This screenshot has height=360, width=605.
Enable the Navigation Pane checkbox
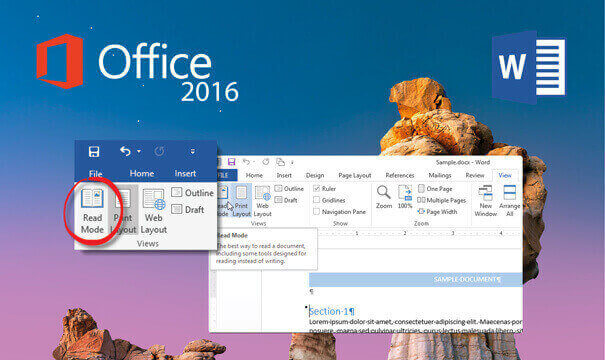pyautogui.click(x=317, y=211)
